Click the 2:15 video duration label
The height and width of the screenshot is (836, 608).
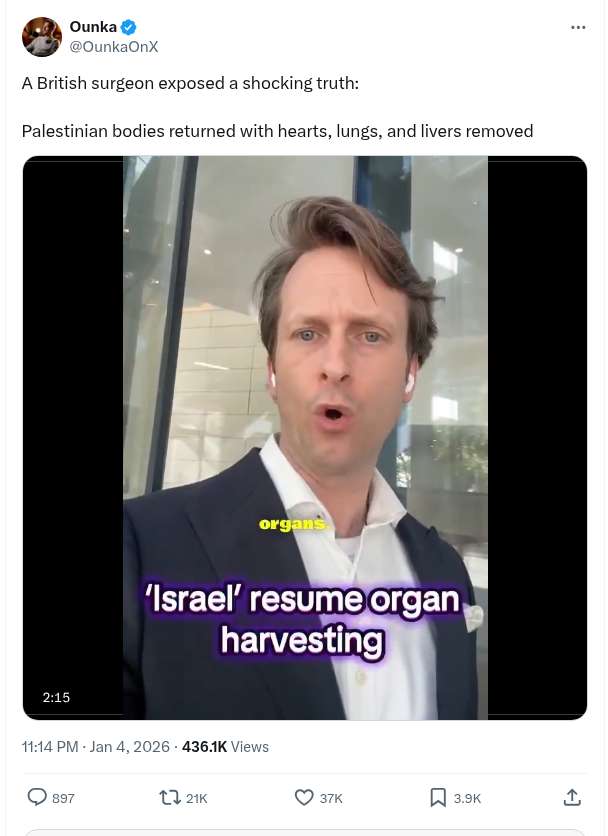(x=56, y=697)
